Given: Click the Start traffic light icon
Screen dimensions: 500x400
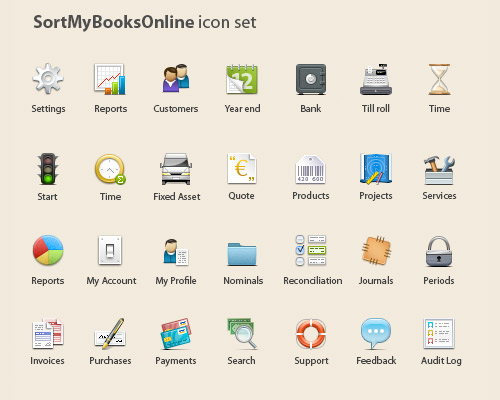Looking at the screenshot, I should click(x=48, y=169).
